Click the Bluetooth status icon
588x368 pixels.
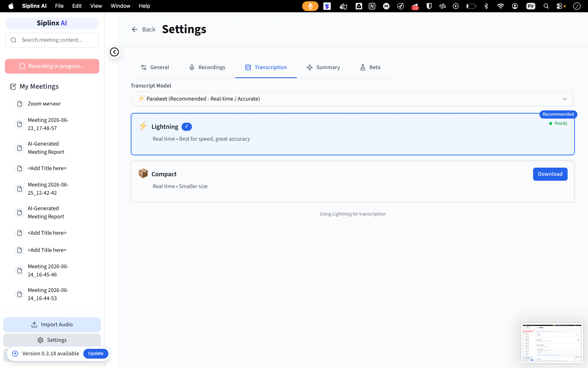[x=486, y=6]
